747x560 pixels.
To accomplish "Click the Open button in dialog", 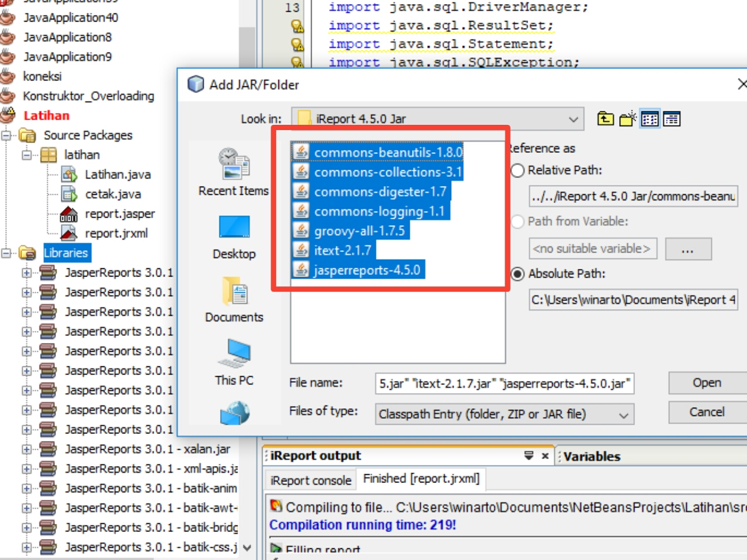I will [707, 383].
